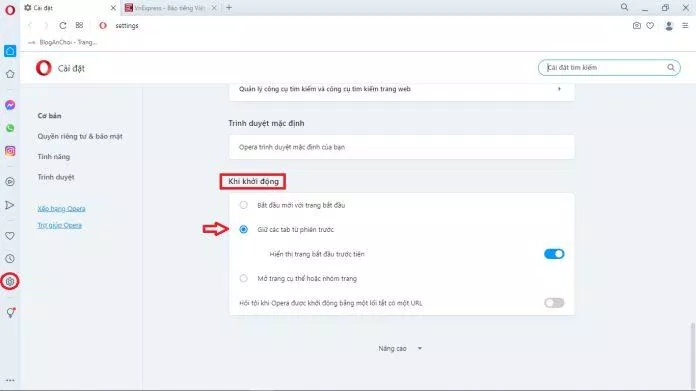
Task: Open the profile account icon
Action: pos(669,26)
